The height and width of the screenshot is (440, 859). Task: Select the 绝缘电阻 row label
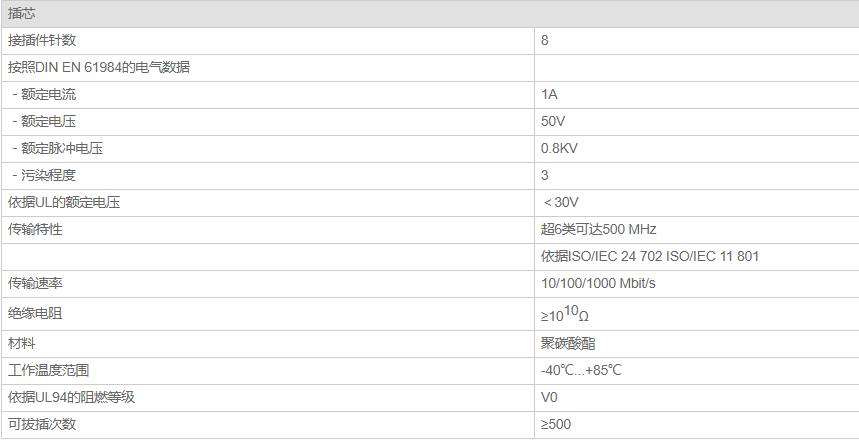pyautogui.click(x=35, y=313)
